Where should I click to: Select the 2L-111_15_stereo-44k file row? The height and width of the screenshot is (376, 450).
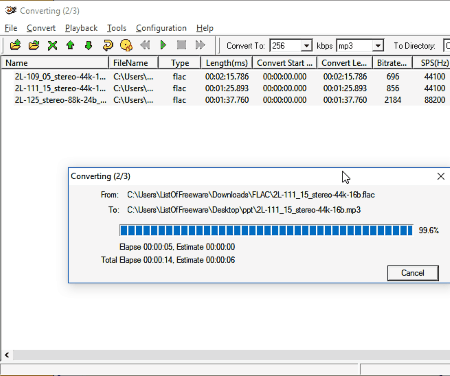point(226,88)
